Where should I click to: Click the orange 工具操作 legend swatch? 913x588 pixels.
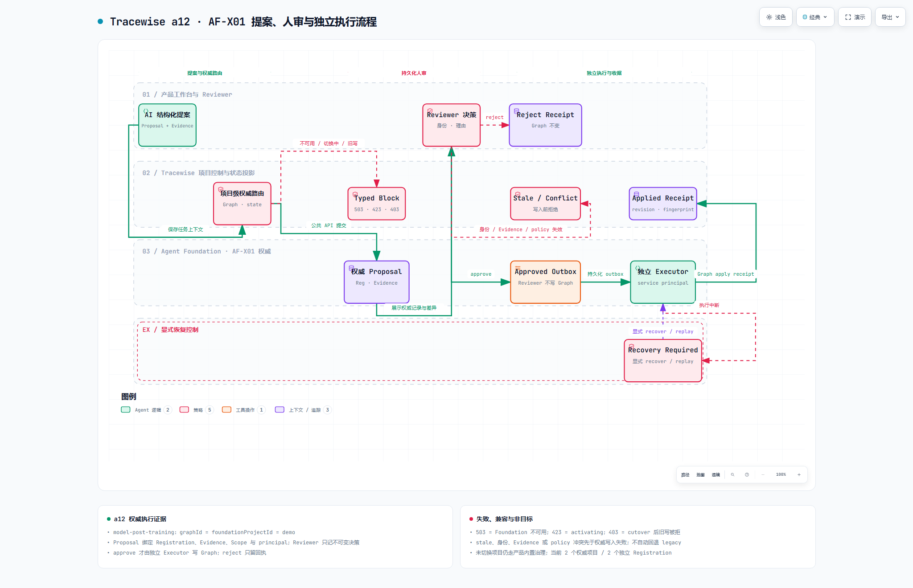click(x=226, y=410)
